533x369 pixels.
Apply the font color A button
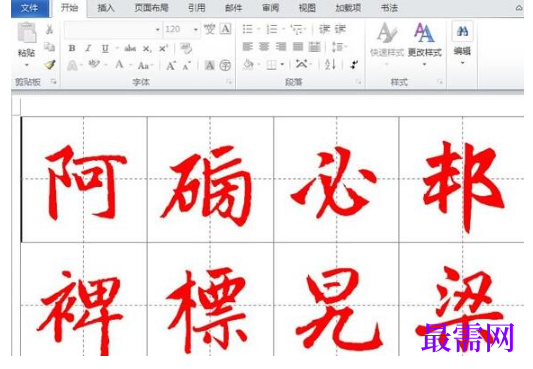[119, 65]
